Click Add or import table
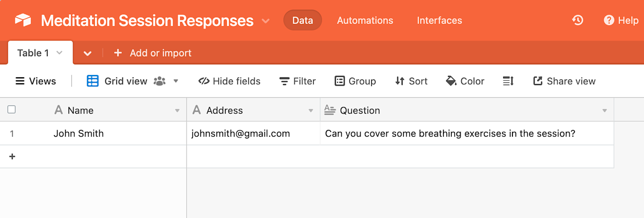This screenshot has height=218, width=644. 152,53
